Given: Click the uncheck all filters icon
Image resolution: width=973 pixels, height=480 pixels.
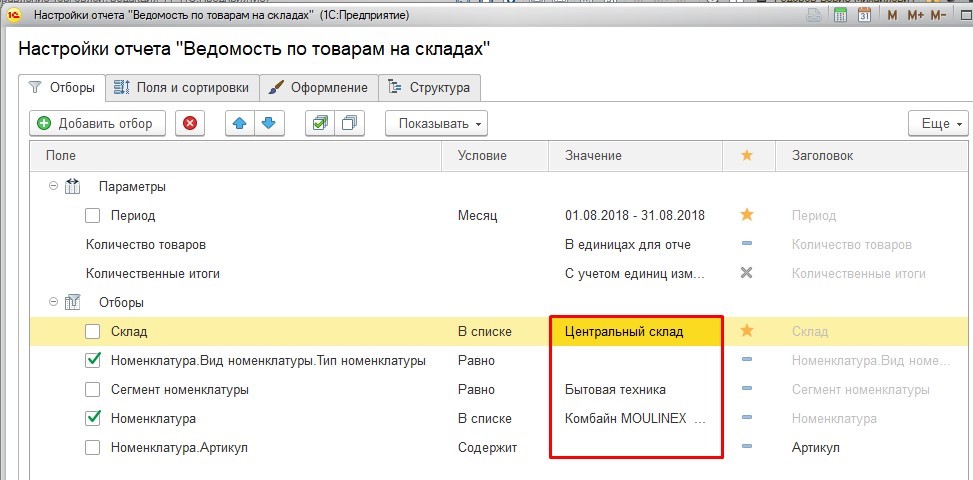Looking at the screenshot, I should 349,123.
